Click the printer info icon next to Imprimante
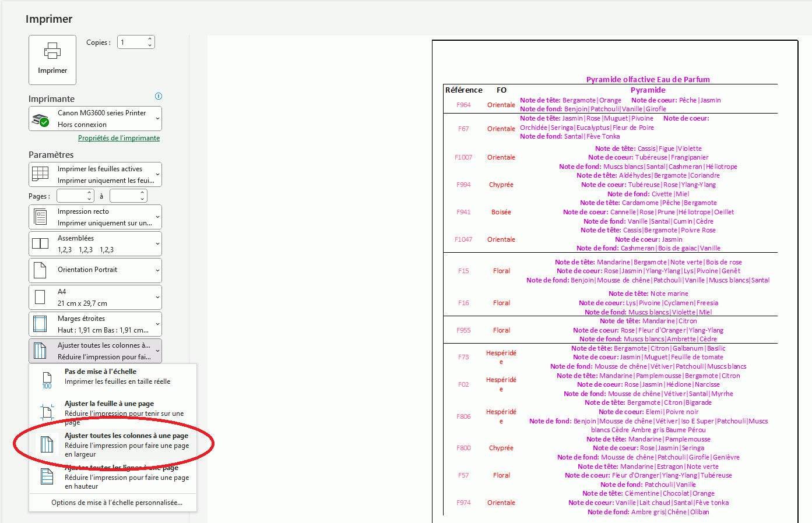This screenshot has height=523, width=812. [x=159, y=96]
